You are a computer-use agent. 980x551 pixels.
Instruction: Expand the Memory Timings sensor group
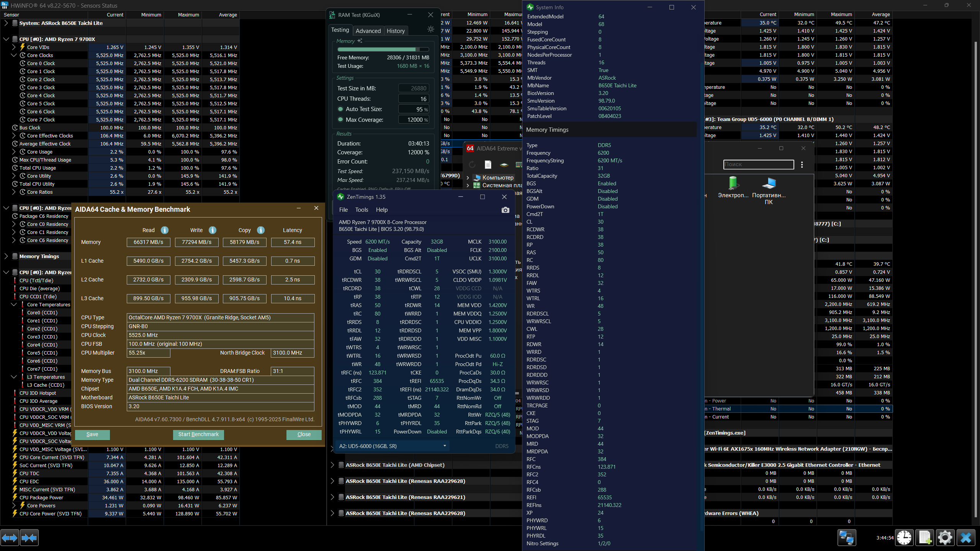(6, 256)
